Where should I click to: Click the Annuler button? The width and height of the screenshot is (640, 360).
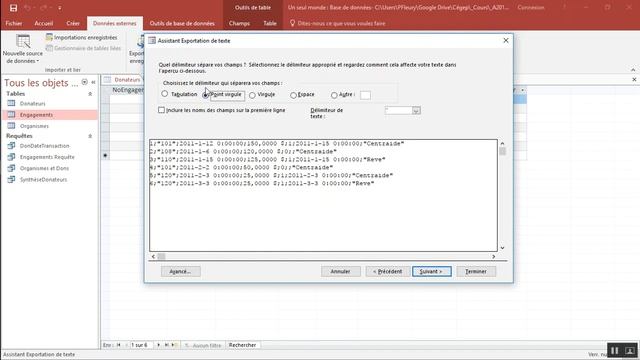tap(340, 271)
